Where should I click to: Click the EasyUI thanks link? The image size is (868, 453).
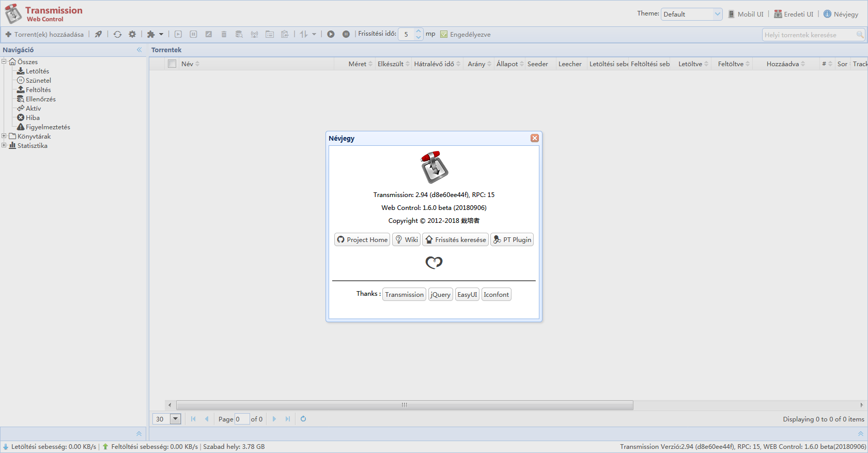[467, 294]
